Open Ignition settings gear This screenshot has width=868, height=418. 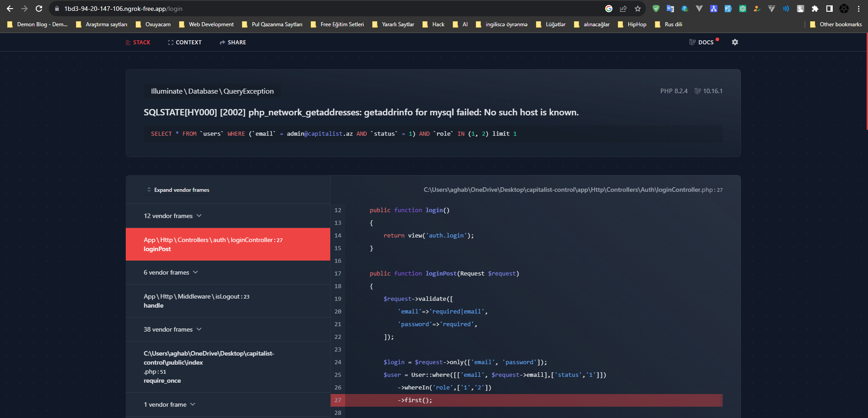(x=735, y=42)
